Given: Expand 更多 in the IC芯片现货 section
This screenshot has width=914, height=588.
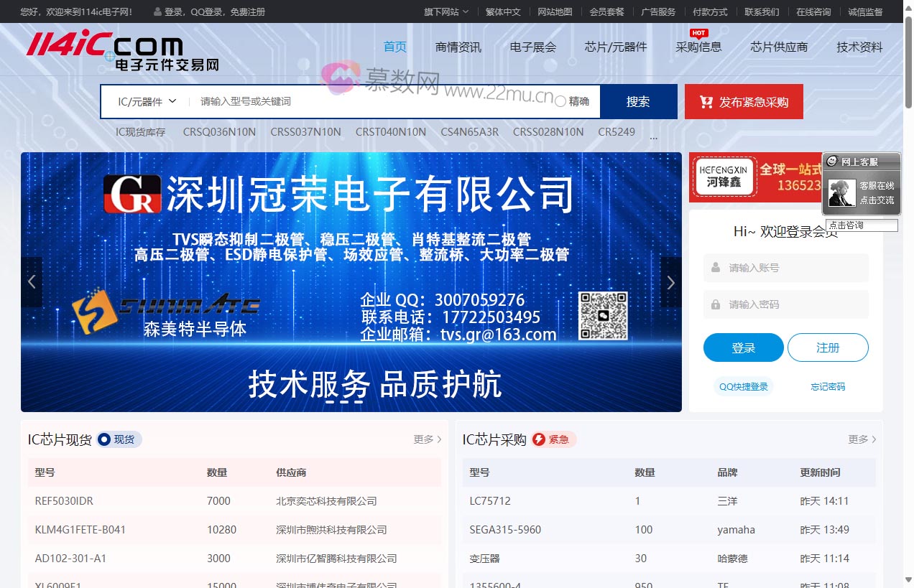Looking at the screenshot, I should (428, 439).
